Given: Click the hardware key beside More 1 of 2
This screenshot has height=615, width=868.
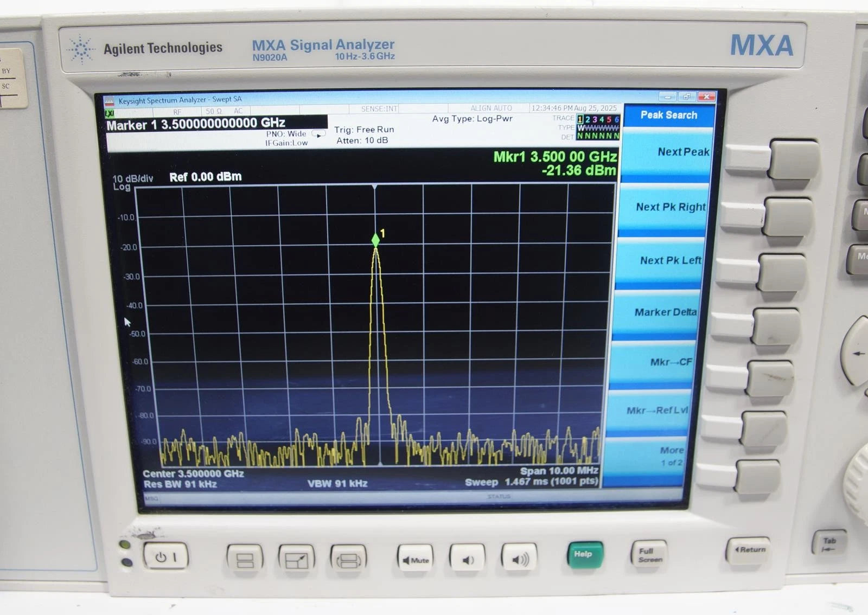Looking at the screenshot, I should (x=758, y=477).
